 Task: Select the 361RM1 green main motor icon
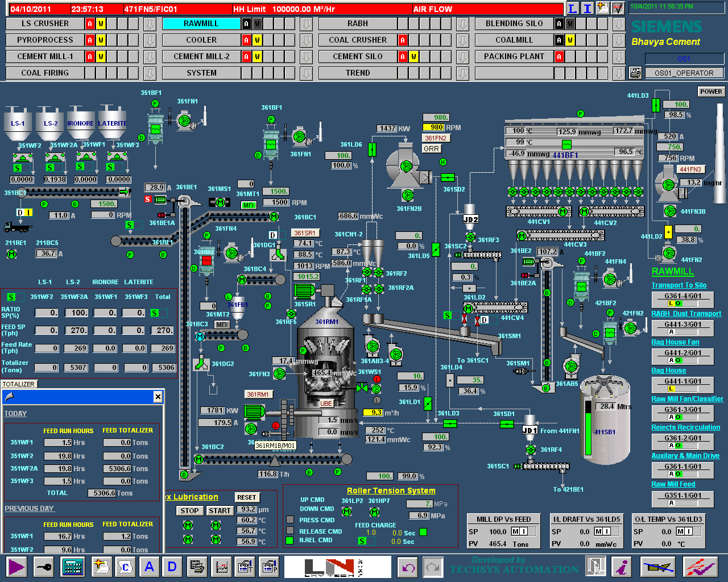[255, 411]
